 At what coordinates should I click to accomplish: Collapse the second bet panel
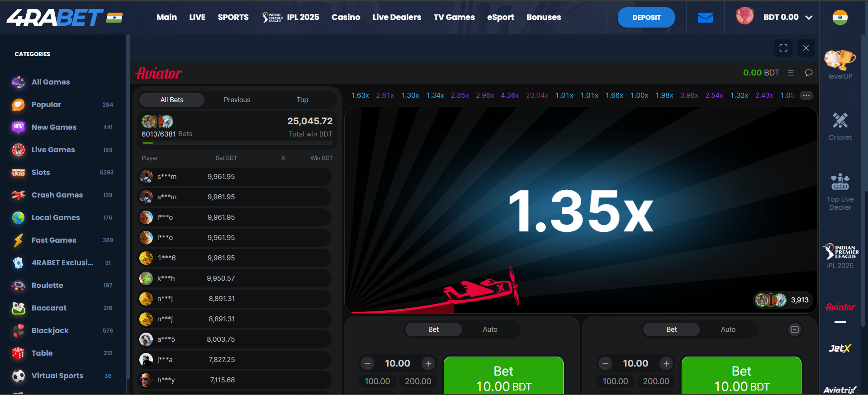click(795, 329)
